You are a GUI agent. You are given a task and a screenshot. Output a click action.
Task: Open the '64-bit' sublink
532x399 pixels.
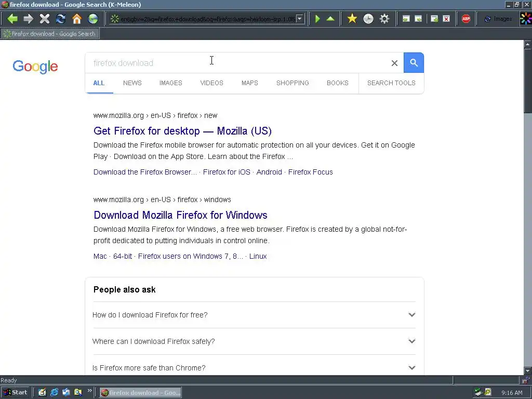click(x=123, y=256)
